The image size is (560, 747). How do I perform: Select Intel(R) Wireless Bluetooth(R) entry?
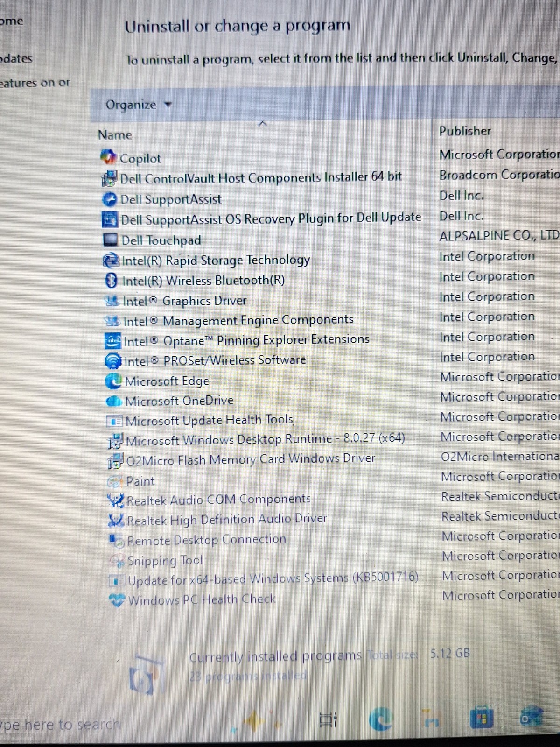[203, 281]
